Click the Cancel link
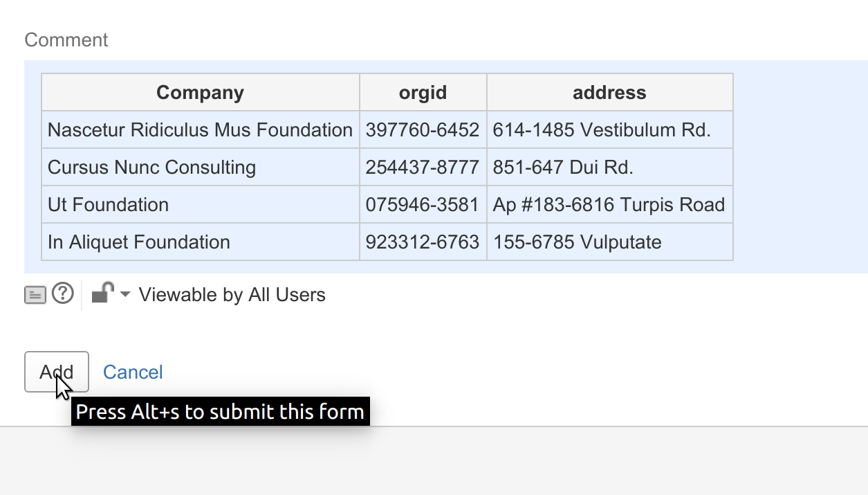The image size is (868, 495). pos(133,372)
